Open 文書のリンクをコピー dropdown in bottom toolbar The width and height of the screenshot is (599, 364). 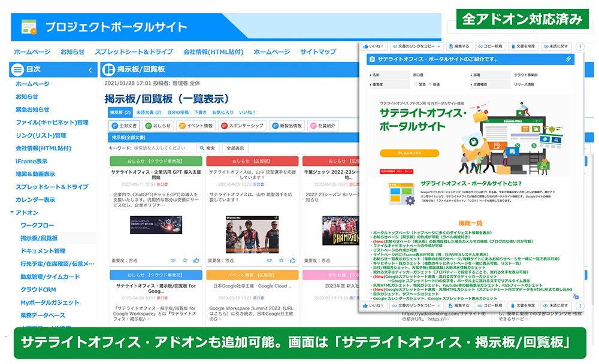point(416,305)
